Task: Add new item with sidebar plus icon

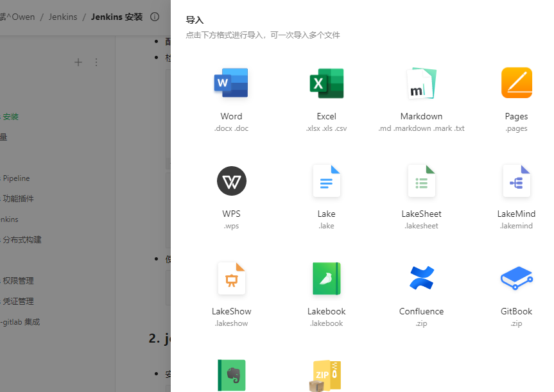Action: (x=78, y=62)
